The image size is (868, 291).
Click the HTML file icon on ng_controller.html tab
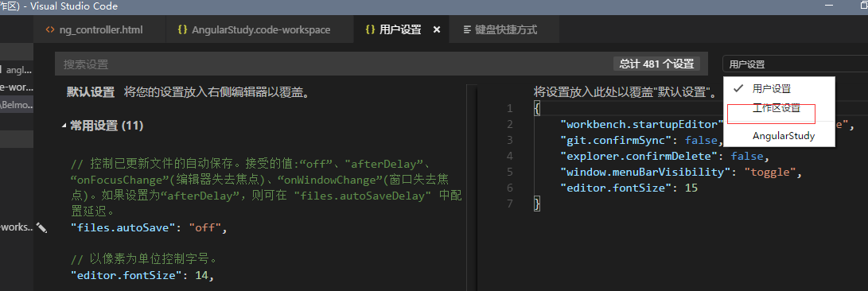pyautogui.click(x=50, y=30)
